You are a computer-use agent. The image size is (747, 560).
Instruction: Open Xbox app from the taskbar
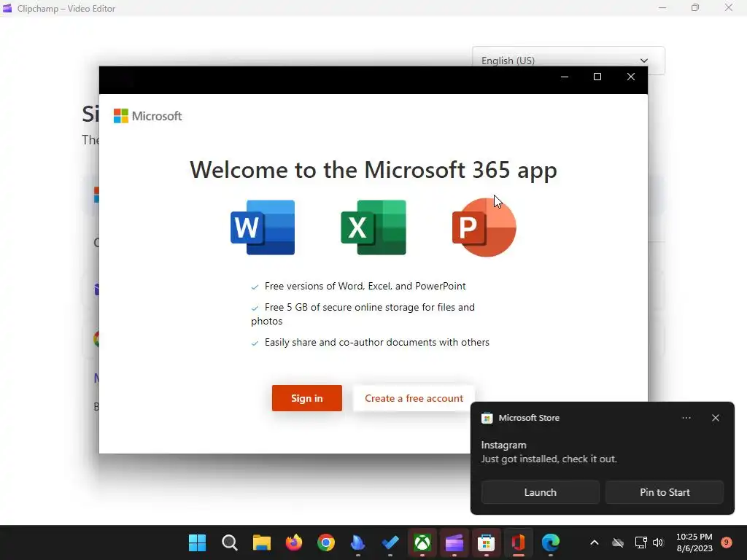[x=422, y=542]
